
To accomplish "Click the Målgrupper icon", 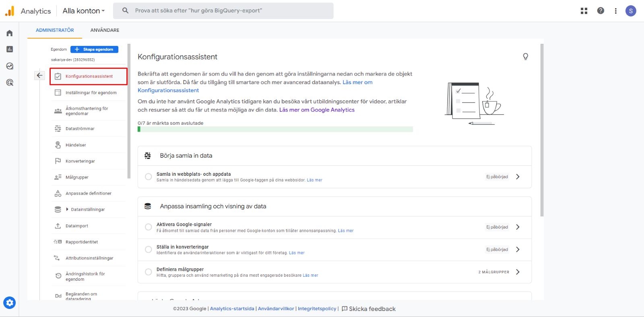I will [58, 177].
